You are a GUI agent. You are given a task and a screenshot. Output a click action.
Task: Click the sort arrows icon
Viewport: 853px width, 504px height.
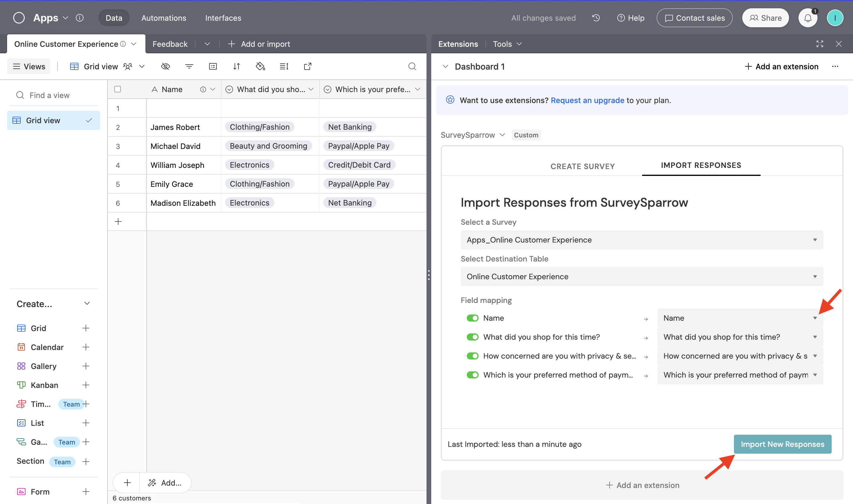[x=236, y=66]
